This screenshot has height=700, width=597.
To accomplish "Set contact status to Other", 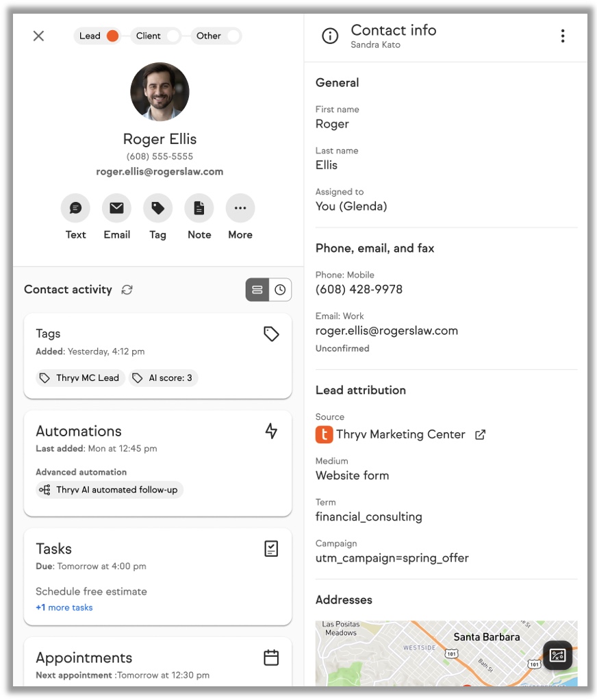I will [x=233, y=36].
